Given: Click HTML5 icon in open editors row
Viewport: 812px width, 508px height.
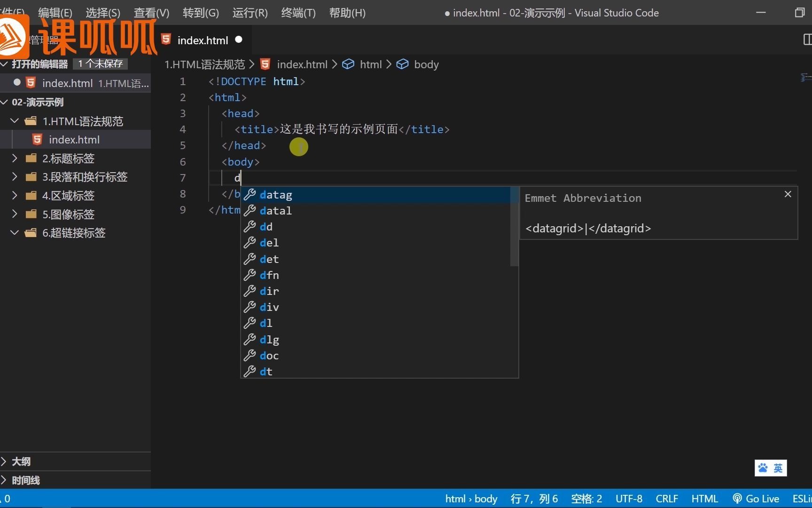Looking at the screenshot, I should point(31,83).
